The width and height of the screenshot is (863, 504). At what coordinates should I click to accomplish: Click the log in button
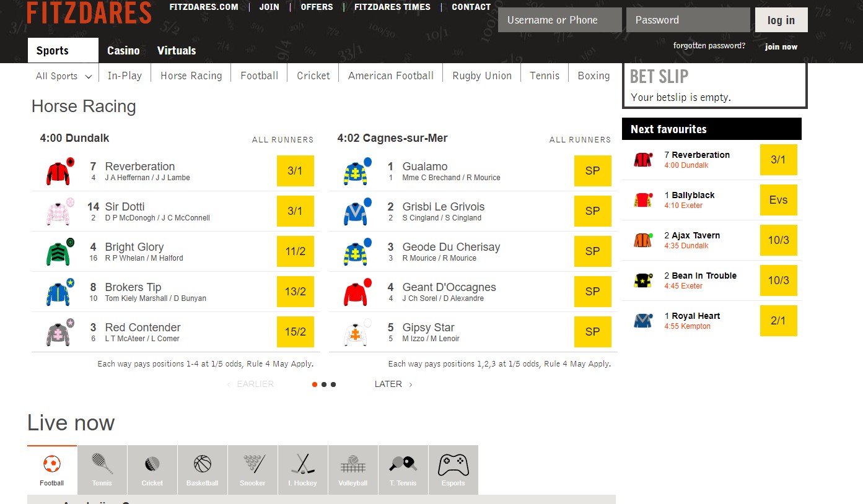tap(781, 20)
